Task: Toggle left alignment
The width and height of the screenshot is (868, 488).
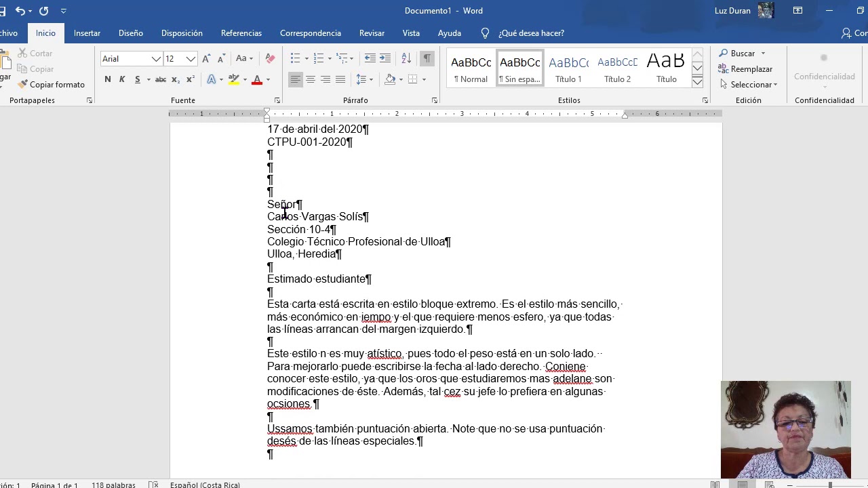Action: [x=296, y=79]
